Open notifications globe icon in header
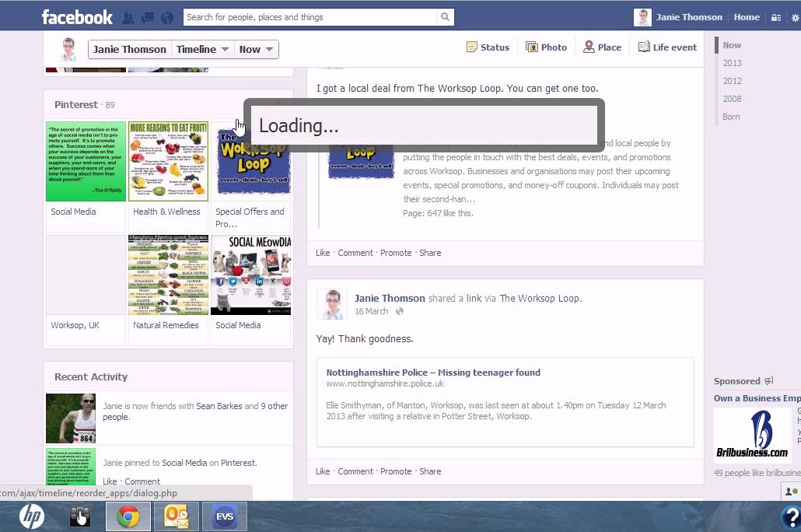 coord(167,18)
